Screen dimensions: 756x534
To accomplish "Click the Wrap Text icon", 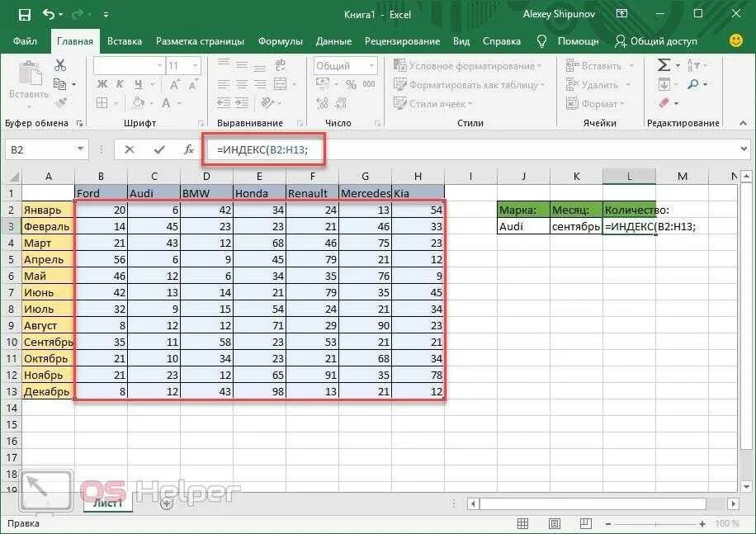I will [280, 65].
